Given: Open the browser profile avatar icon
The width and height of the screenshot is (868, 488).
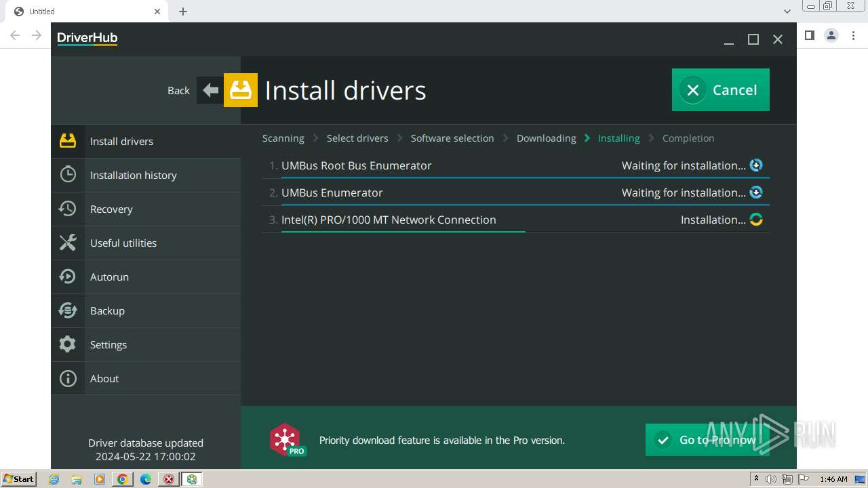Looking at the screenshot, I should 831,35.
